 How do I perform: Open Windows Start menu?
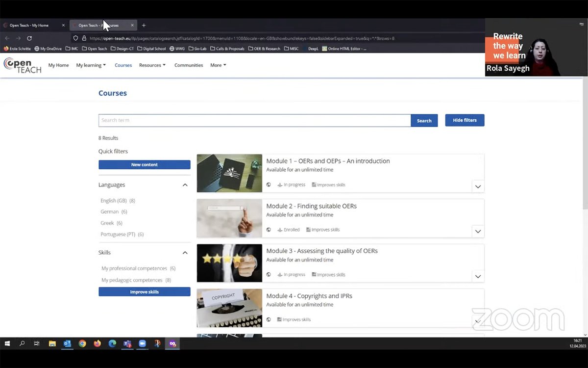[8, 343]
